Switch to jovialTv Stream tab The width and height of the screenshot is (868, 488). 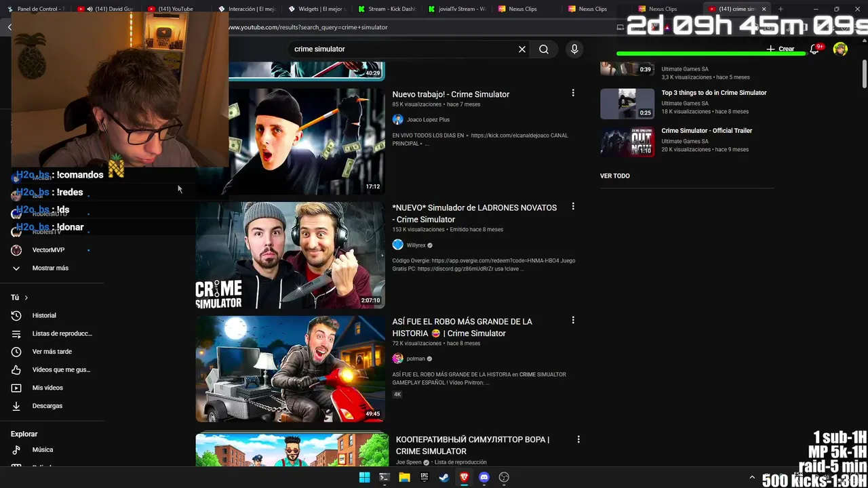[x=456, y=9]
